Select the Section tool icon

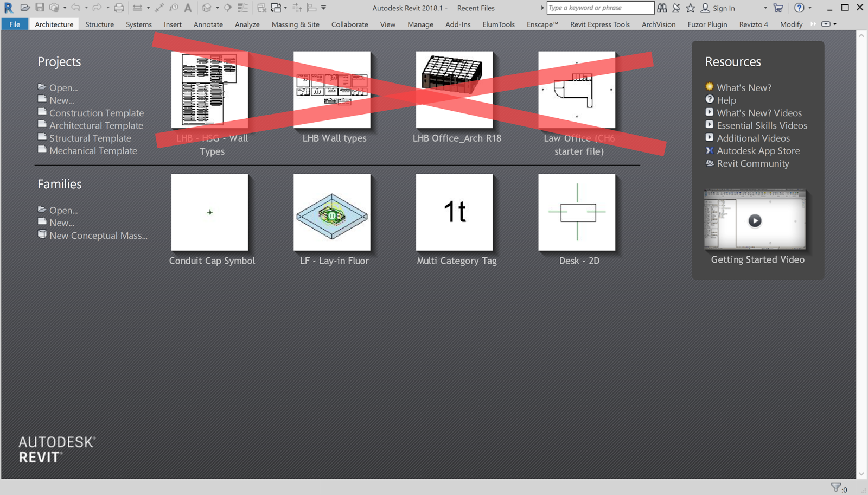pos(228,8)
